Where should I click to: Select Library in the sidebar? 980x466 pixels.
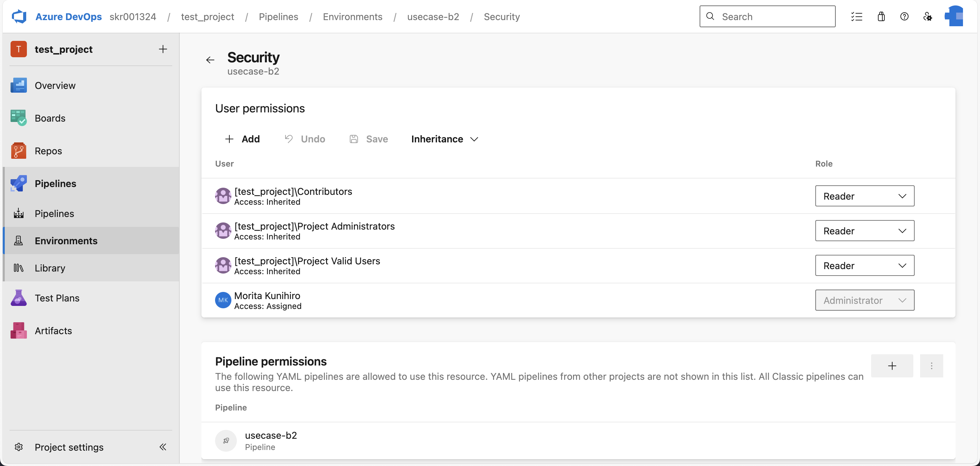coord(50,268)
